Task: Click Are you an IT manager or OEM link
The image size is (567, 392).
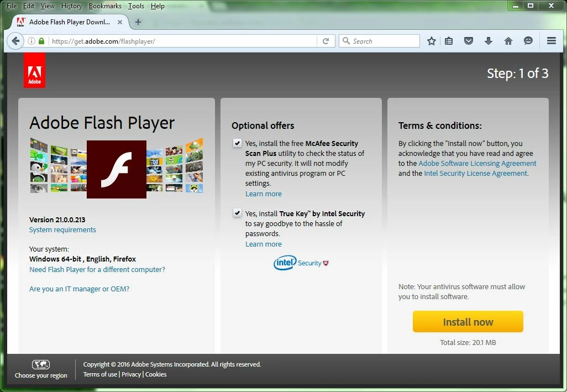Action: click(79, 289)
